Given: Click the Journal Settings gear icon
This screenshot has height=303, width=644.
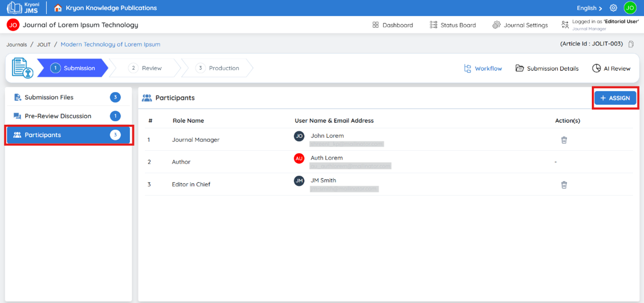Looking at the screenshot, I should click(x=497, y=25).
